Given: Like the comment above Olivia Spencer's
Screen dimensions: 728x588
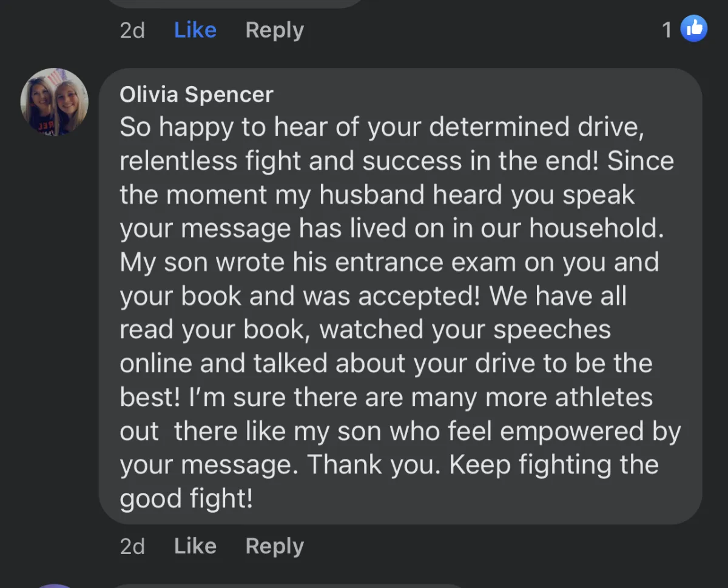Looking at the screenshot, I should click(x=195, y=30).
